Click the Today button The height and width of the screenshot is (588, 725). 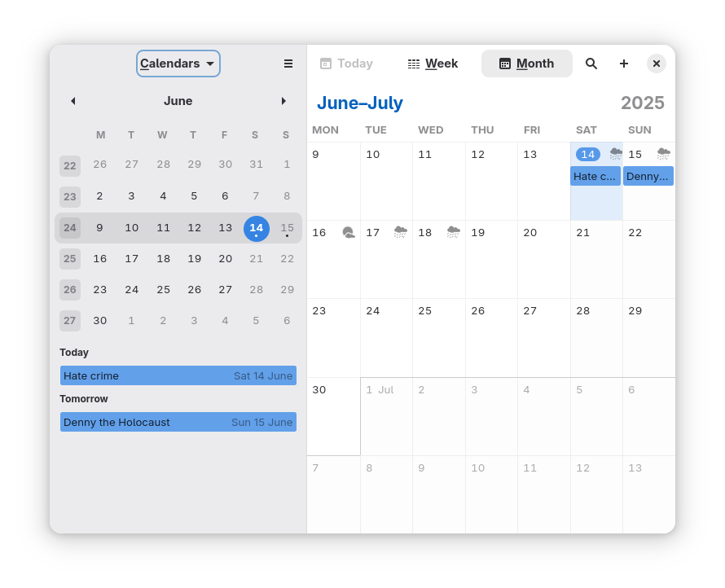tap(347, 64)
